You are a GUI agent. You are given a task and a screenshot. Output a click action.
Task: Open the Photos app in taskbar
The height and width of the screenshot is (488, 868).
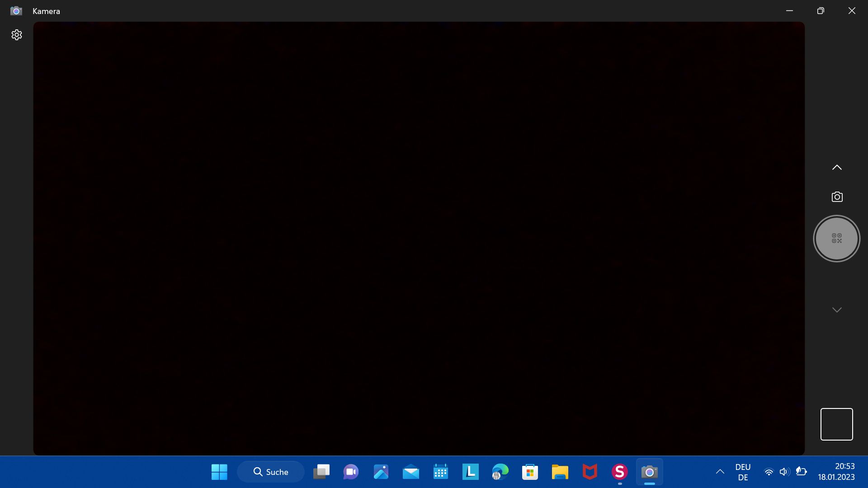(381, 472)
